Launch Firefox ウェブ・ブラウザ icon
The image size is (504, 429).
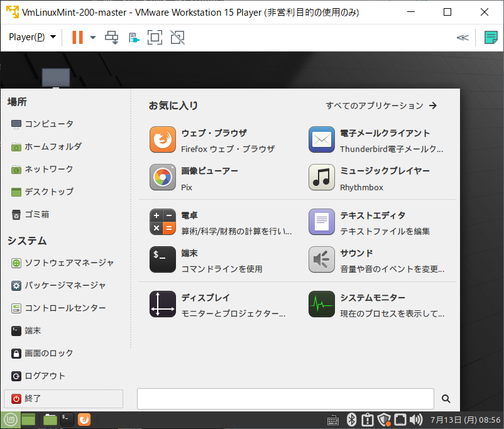(x=163, y=139)
